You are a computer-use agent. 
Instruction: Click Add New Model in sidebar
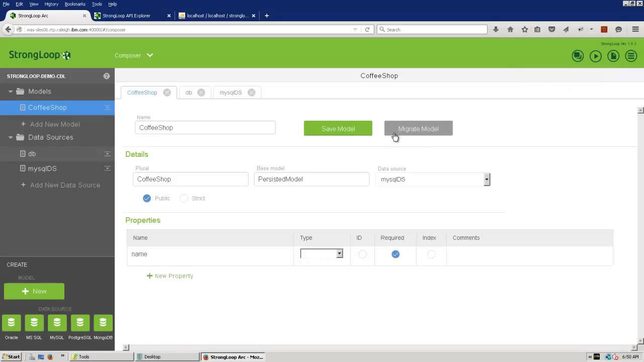tap(50, 124)
